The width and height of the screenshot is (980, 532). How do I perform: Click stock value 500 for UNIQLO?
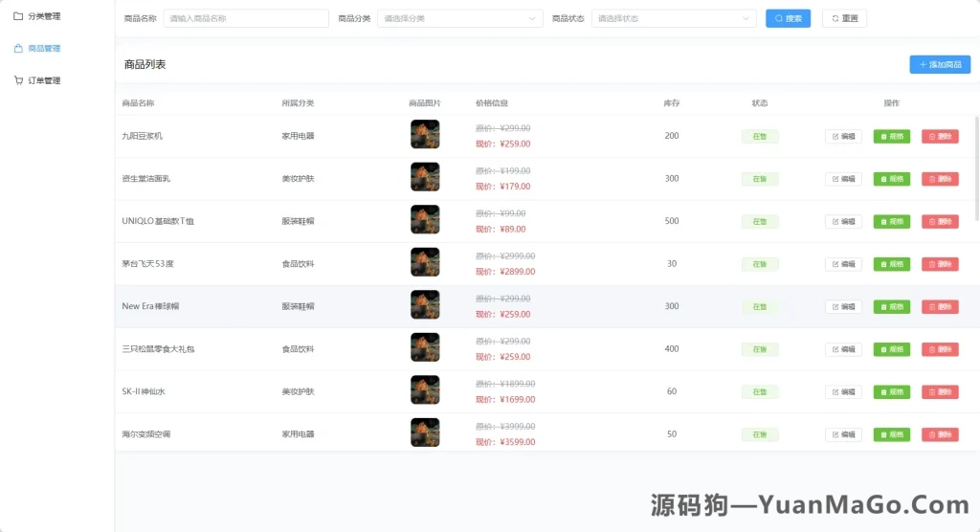672,221
